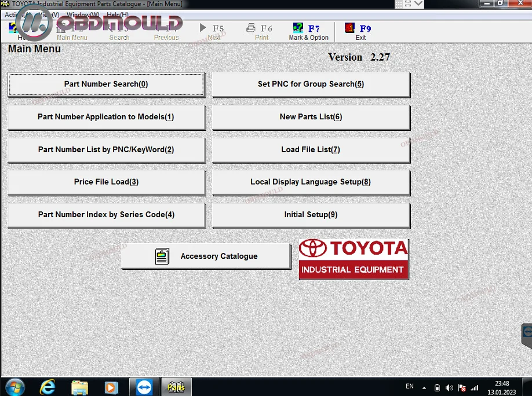Open Load File List(7)
The height and width of the screenshot is (396, 532).
311,150
